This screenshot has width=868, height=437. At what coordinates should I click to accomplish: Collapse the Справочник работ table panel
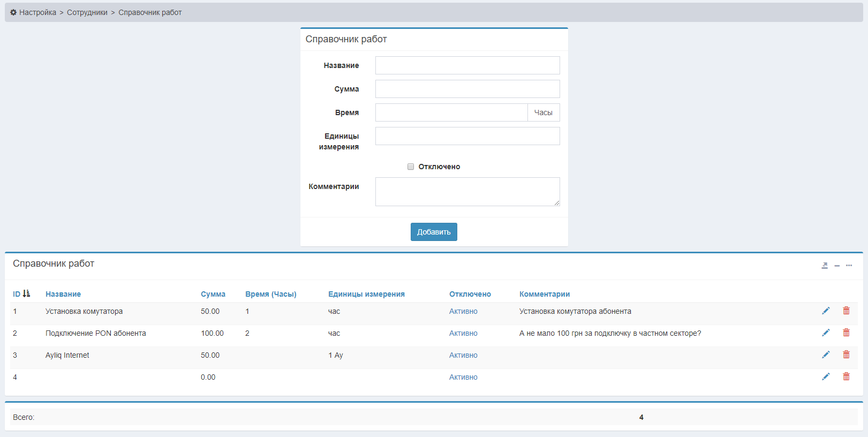pyautogui.click(x=837, y=266)
